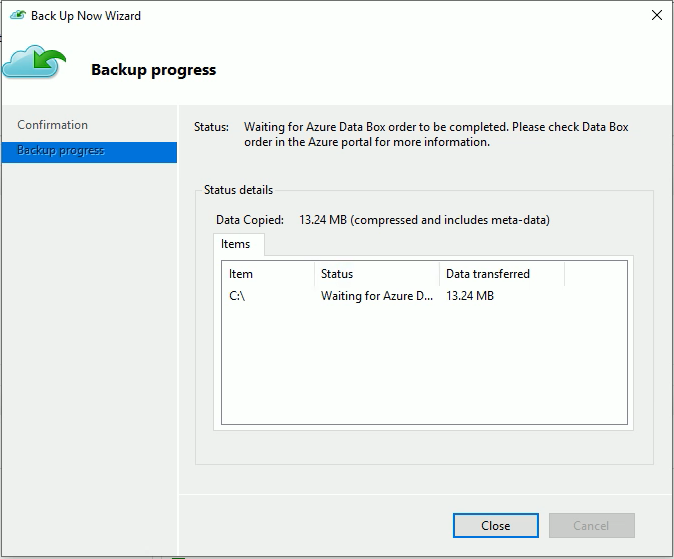Close the wizard with the X button
674x559 pixels.
point(656,15)
